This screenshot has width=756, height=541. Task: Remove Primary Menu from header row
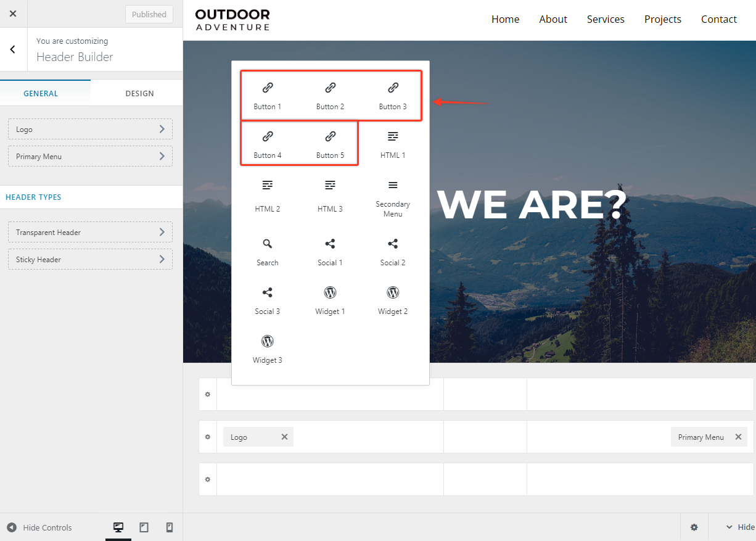click(738, 437)
